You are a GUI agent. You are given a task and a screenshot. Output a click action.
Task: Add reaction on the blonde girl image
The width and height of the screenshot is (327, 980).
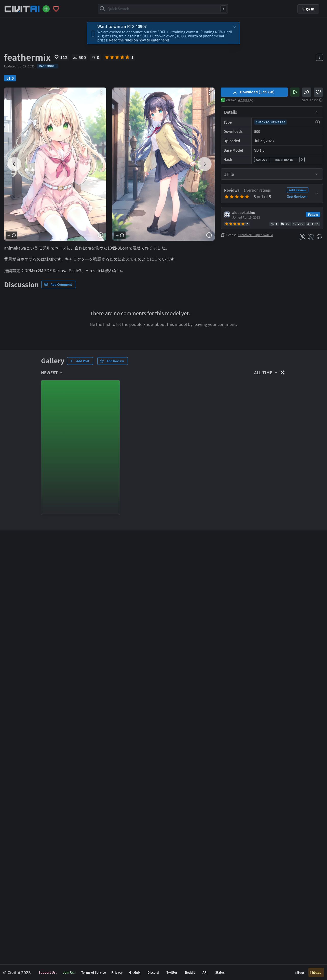(x=11, y=235)
